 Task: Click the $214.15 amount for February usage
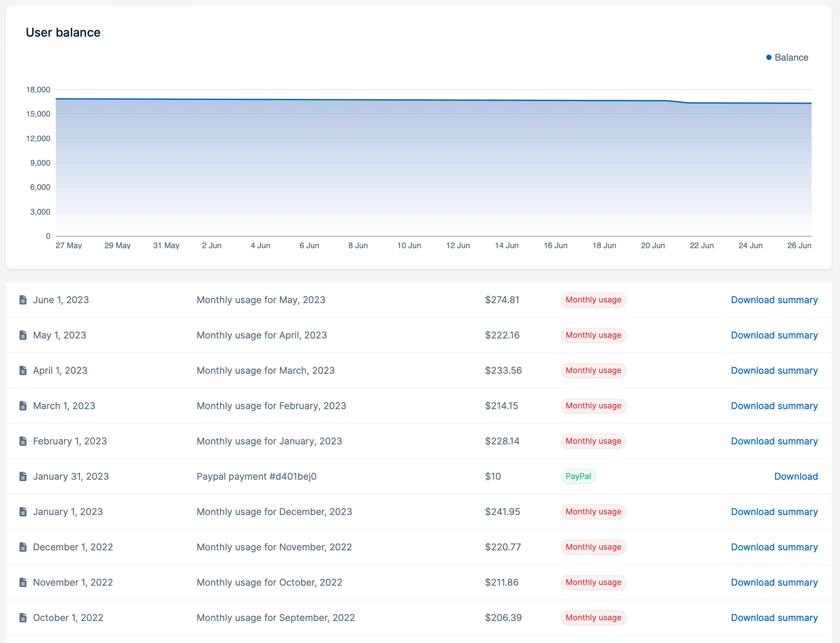click(502, 406)
